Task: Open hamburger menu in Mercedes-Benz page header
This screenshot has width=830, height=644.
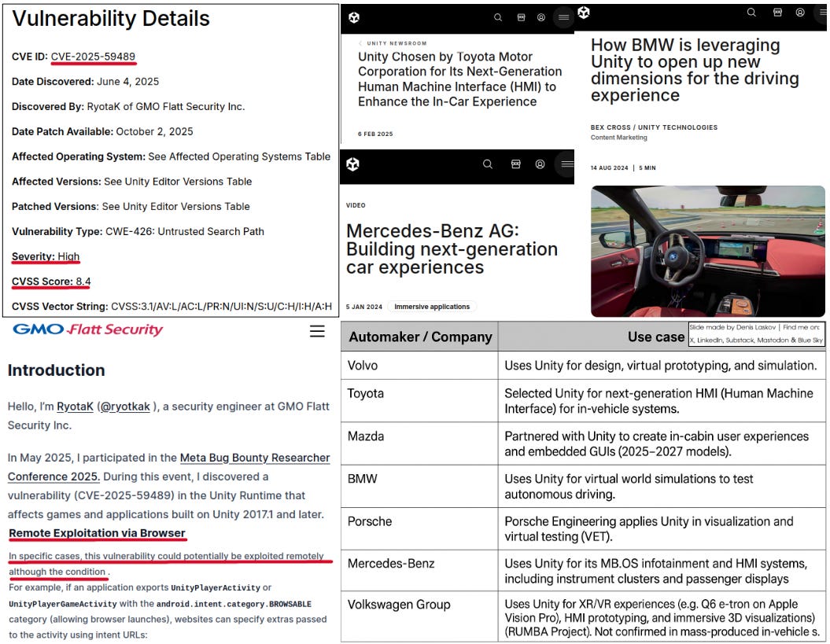Action: [x=566, y=164]
